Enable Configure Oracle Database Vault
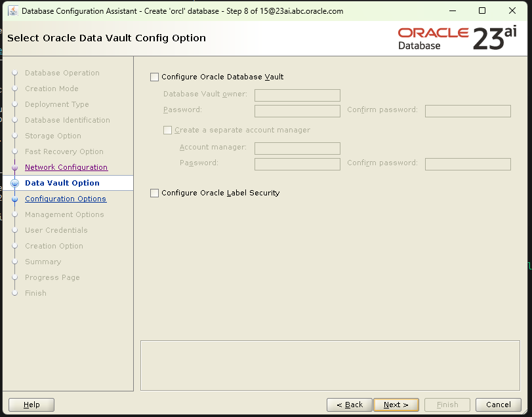 pos(154,77)
